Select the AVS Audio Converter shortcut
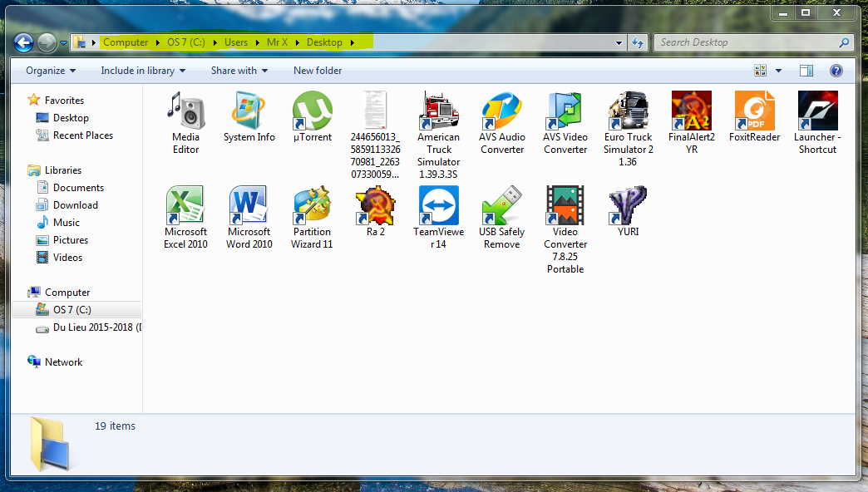Screen dimensions: 868x492 click(502, 123)
